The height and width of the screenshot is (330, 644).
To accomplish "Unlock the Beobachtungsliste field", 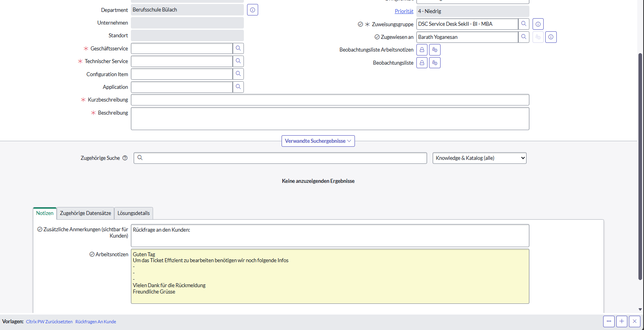I will pos(422,63).
